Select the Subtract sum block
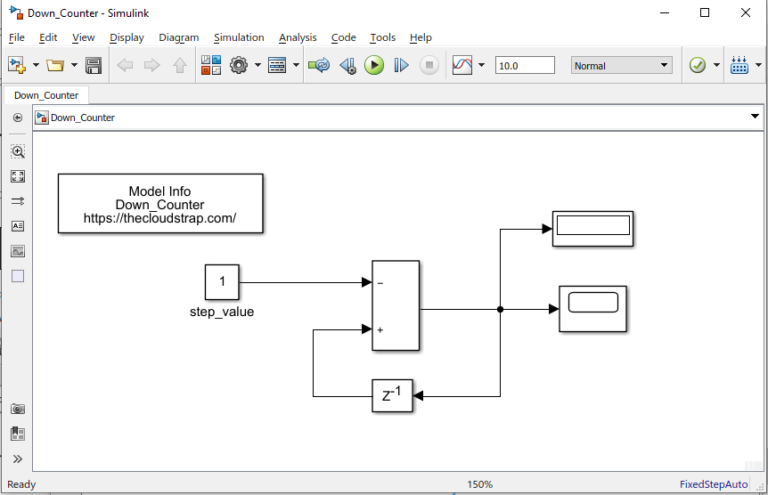The width and height of the screenshot is (768, 495). (396, 306)
